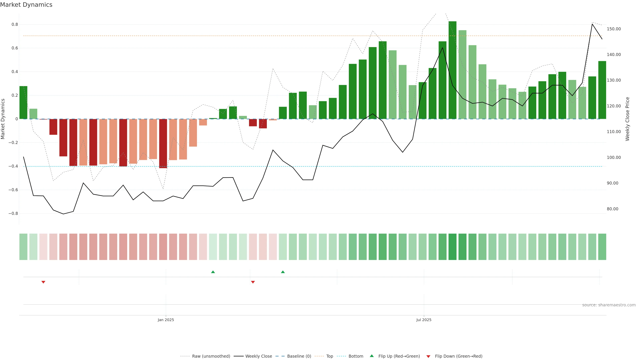Click the Market Dynamics chart title

coord(26,5)
